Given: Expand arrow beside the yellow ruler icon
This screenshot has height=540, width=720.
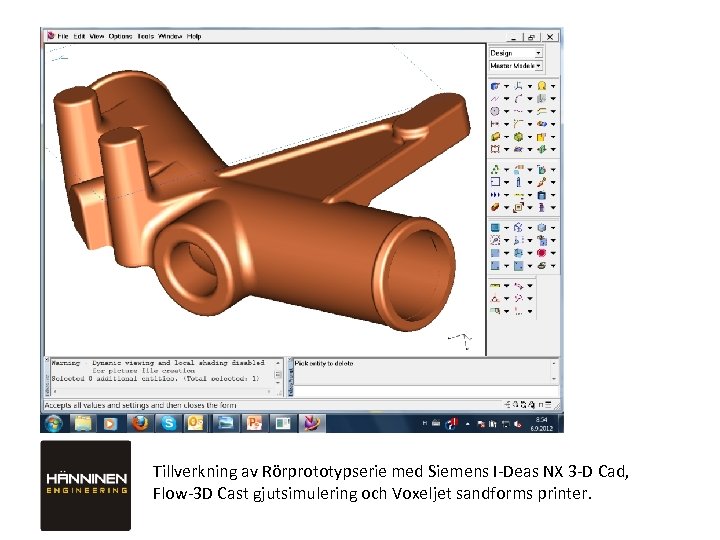Looking at the screenshot, I should [x=506, y=286].
